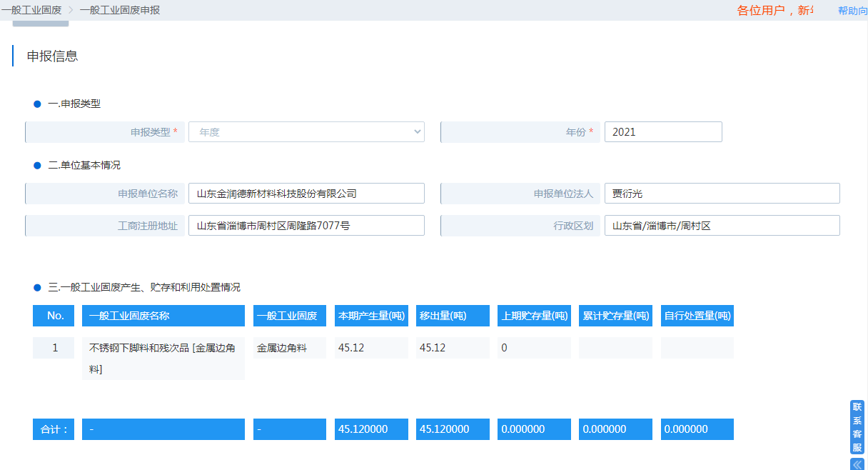The image size is (868, 470).
Task: Click the 工商注册地址 address field
Action: pyautogui.click(x=306, y=225)
